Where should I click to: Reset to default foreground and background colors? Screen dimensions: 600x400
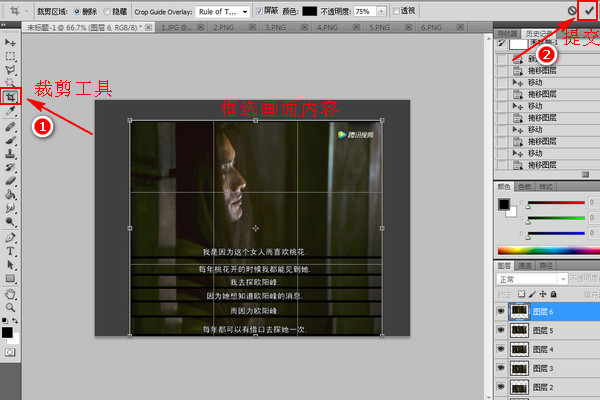click(x=4, y=320)
